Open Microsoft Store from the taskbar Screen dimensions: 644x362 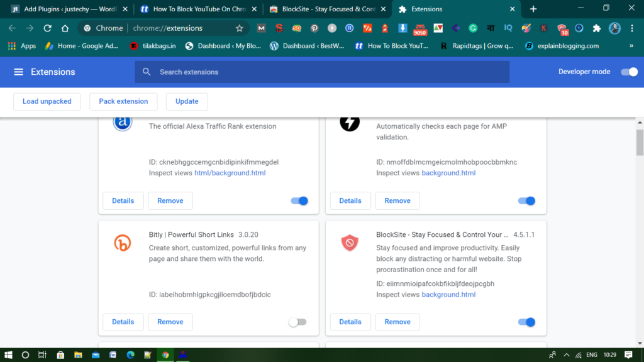tap(60, 355)
